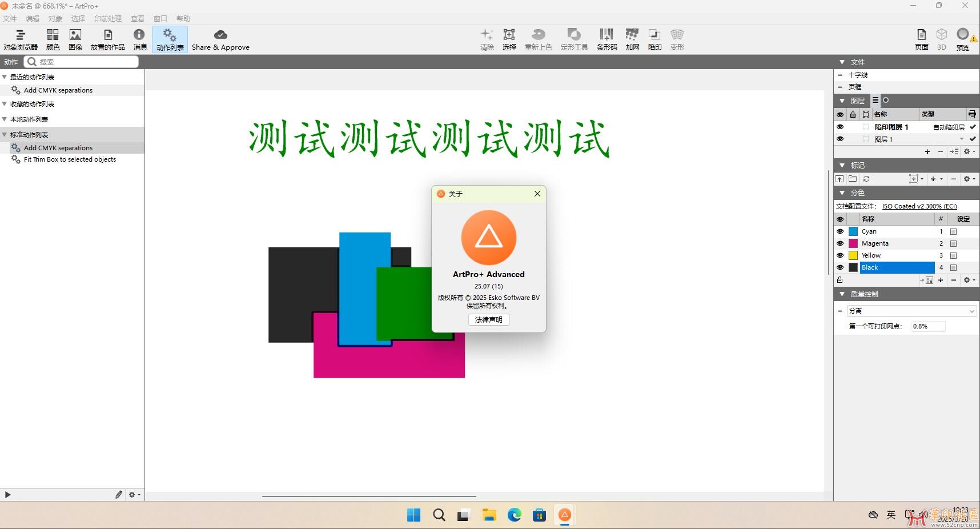This screenshot has height=529, width=980.
Task: Collapse the 标记 panel section
Action: (842, 165)
